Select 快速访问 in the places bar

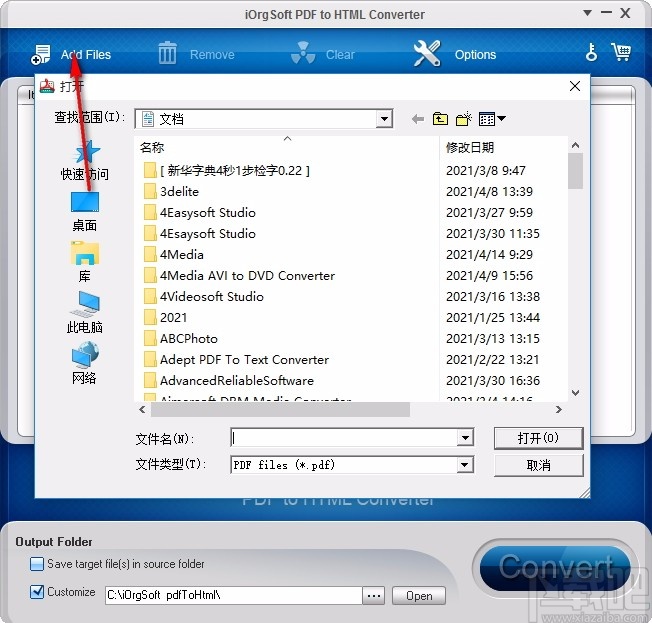point(85,161)
